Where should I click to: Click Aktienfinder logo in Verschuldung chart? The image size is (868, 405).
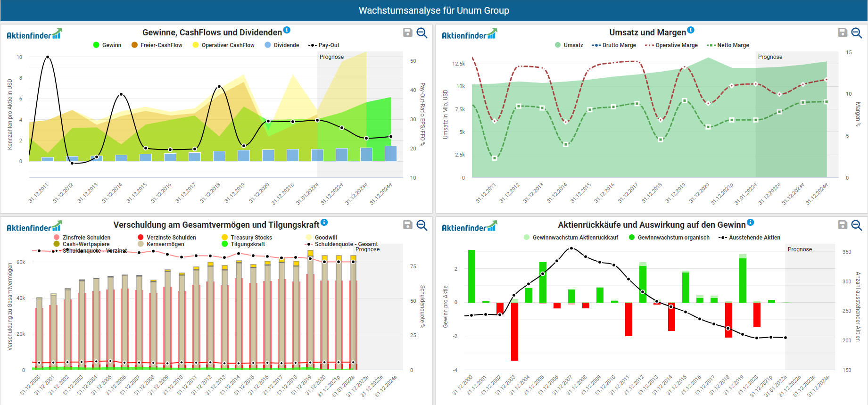pos(34,227)
